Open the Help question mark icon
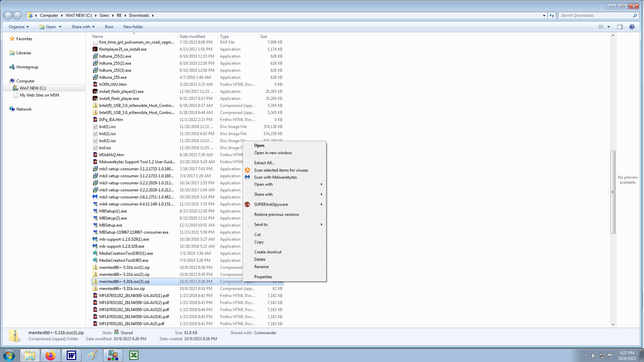 (x=632, y=27)
